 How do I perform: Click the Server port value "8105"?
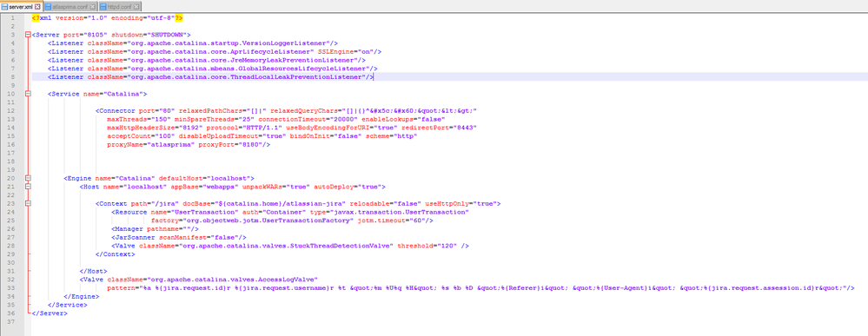click(x=96, y=35)
